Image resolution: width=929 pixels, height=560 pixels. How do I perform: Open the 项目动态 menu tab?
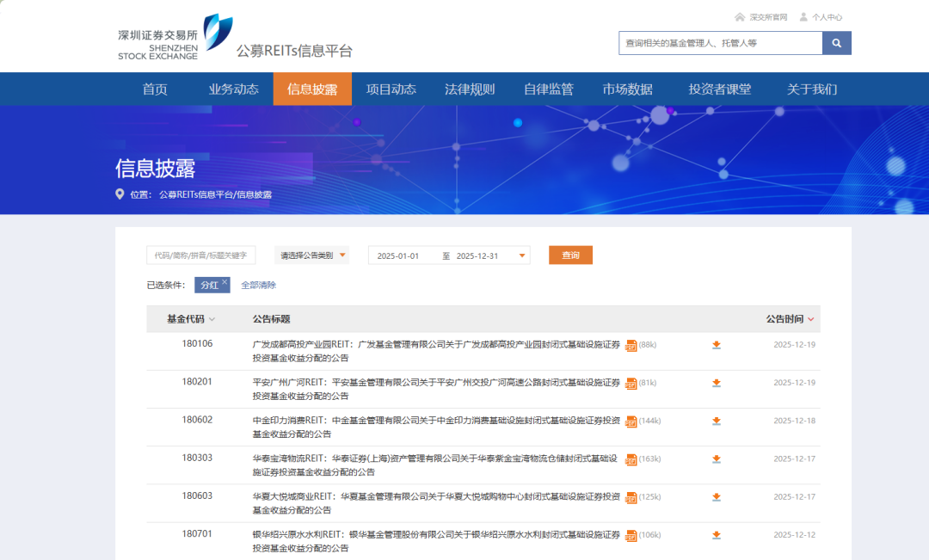pos(391,89)
